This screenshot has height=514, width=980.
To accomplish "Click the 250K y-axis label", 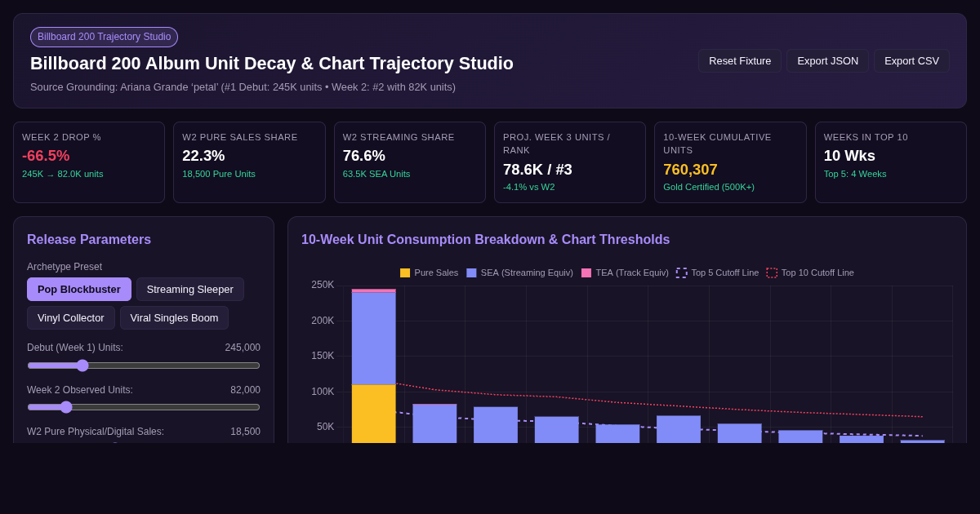I will [323, 285].
